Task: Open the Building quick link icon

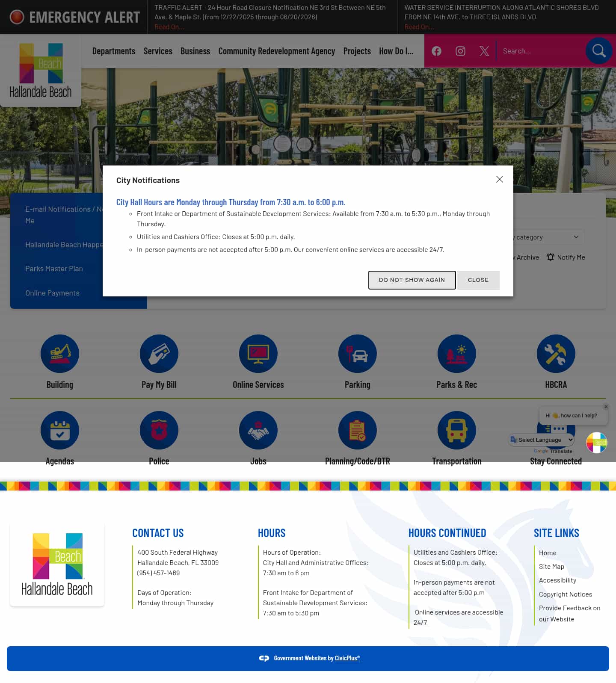Action: tap(60, 353)
